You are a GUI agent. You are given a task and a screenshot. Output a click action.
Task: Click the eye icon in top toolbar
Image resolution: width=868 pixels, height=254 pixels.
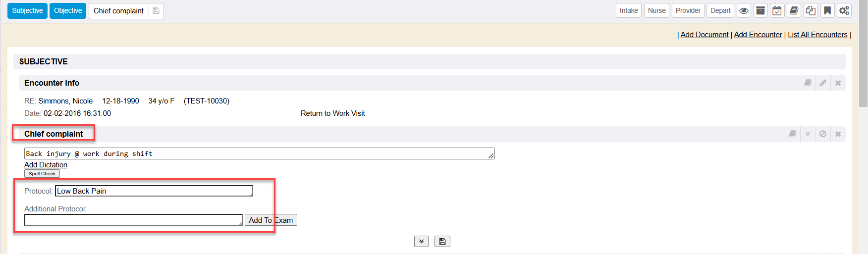tap(744, 10)
